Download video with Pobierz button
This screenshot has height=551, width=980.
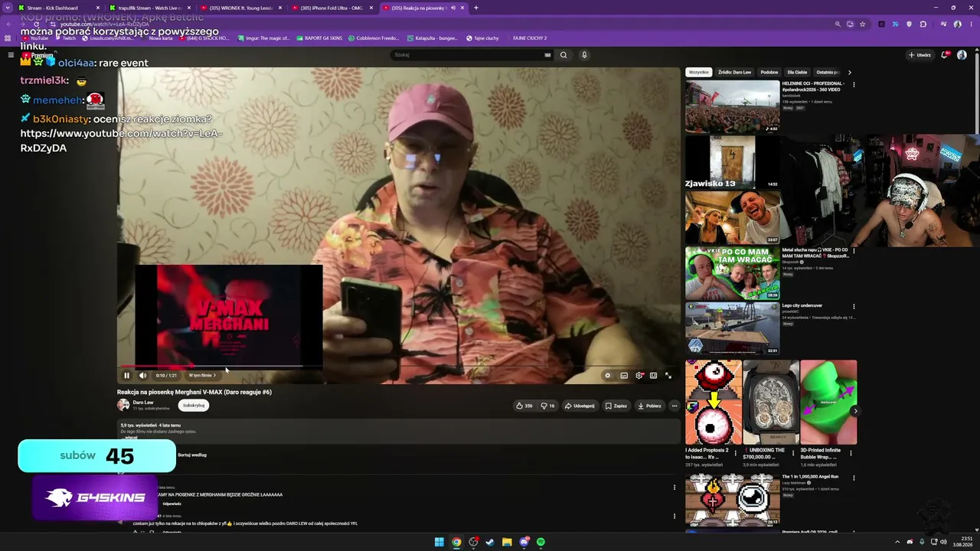(649, 406)
